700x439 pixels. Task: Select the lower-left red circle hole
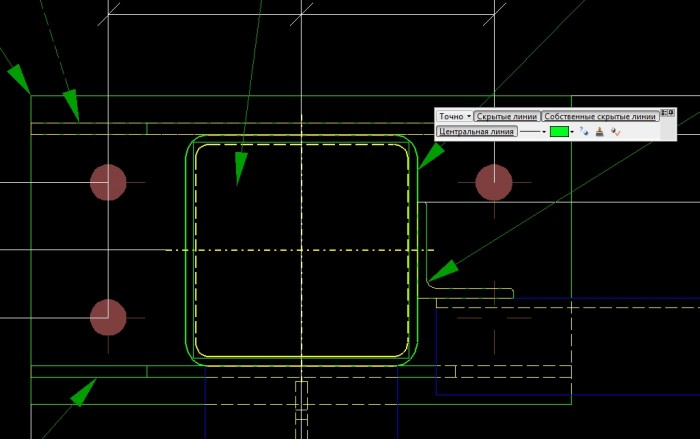point(108,317)
